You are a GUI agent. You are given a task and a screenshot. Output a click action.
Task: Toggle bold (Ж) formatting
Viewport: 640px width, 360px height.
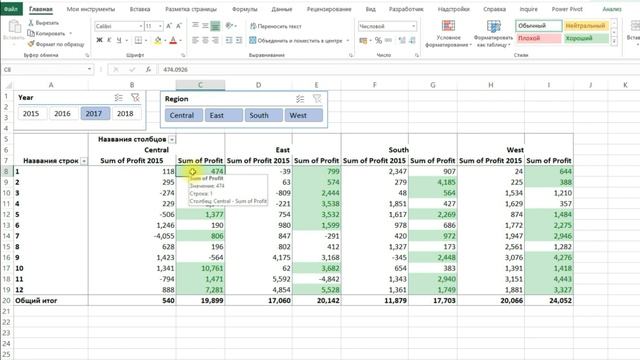point(99,40)
